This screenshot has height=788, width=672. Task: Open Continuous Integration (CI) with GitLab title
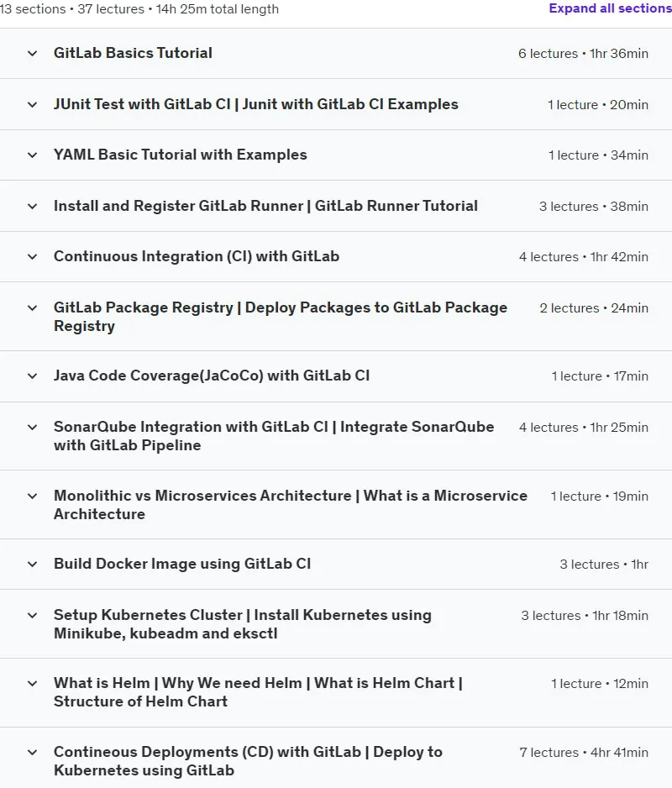(197, 256)
